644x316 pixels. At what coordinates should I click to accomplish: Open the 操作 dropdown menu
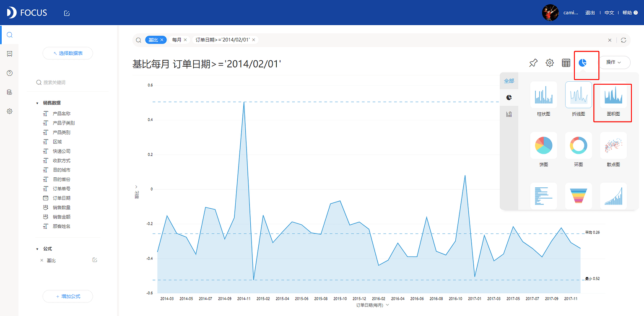614,62
